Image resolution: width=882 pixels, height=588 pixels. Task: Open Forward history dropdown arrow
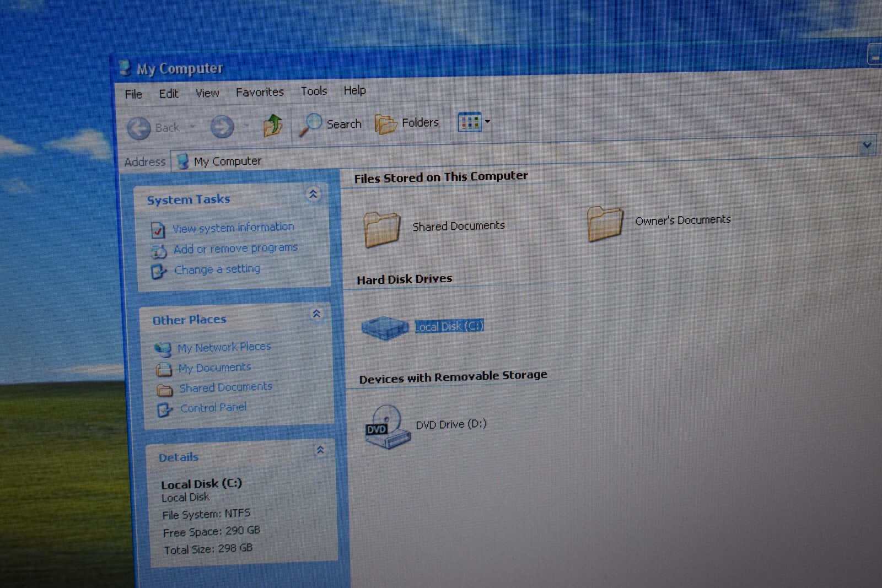[x=247, y=126]
